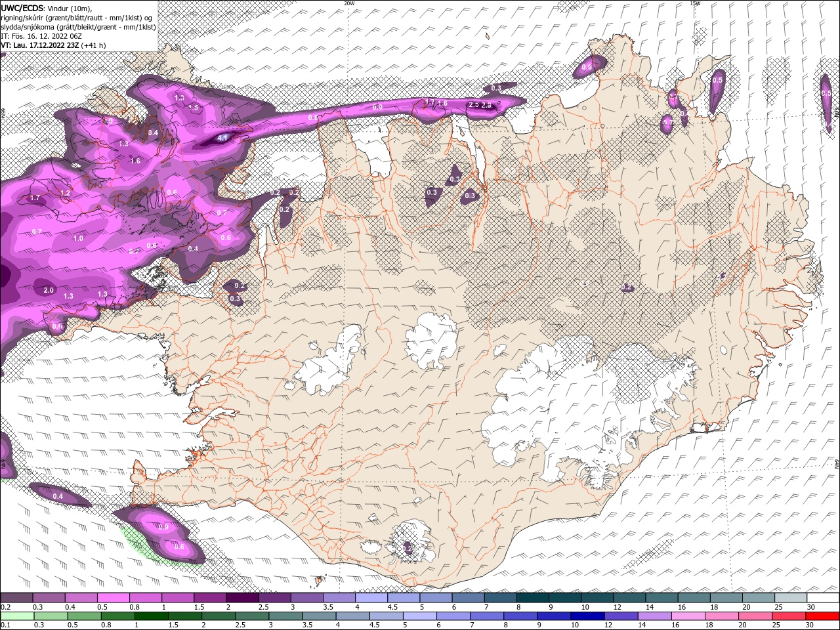
Task: Select the dark green 1 swatch in lower legend
Action: [151, 616]
